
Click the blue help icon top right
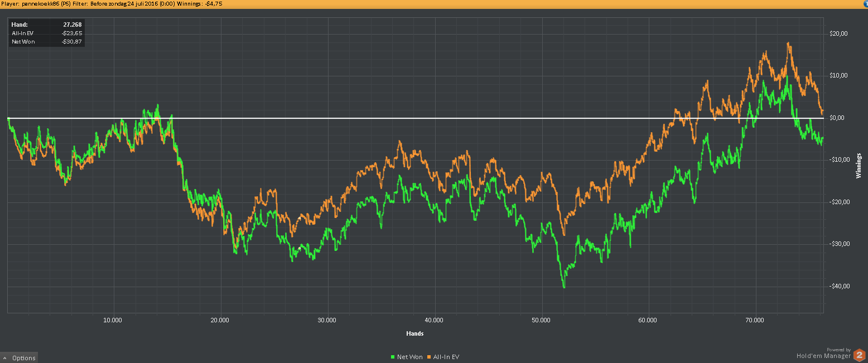click(x=865, y=3)
